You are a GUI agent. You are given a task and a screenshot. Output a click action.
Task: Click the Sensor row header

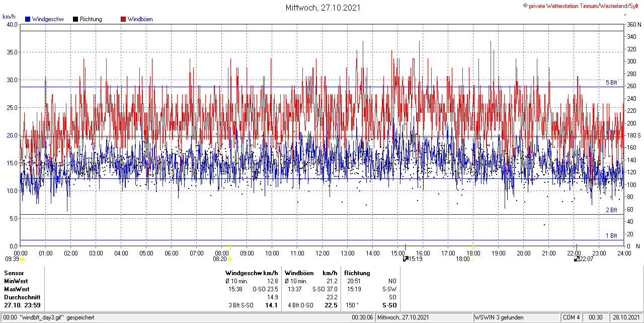14,273
